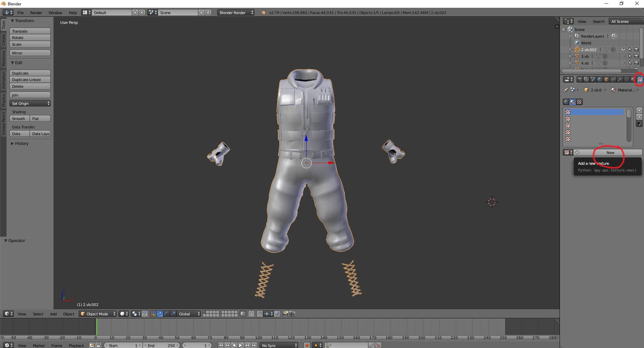Select the translate manipulator arrow icon
644x348 pixels.
pos(160,314)
